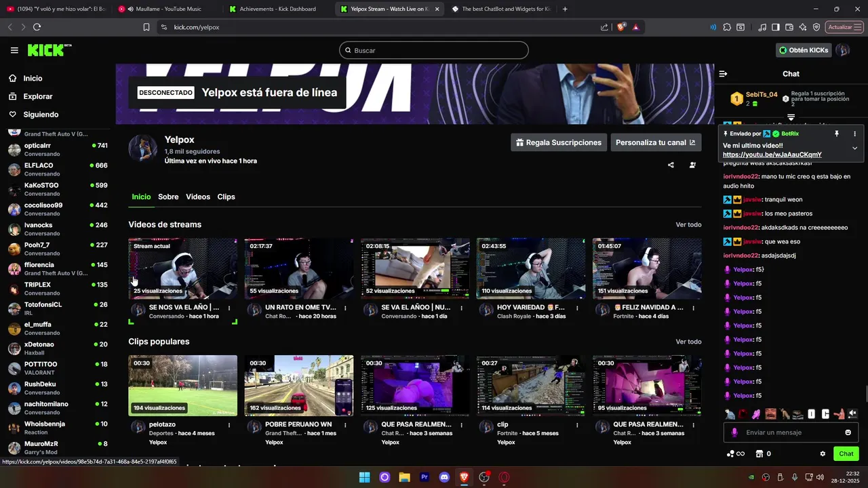
Task: Unpin the BotRix pinned chat message
Action: (x=837, y=134)
